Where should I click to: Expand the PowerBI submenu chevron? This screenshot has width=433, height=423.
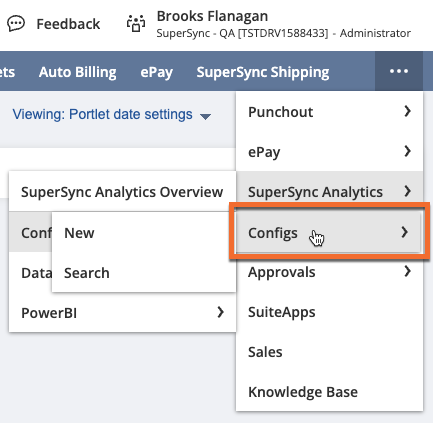pos(220,312)
